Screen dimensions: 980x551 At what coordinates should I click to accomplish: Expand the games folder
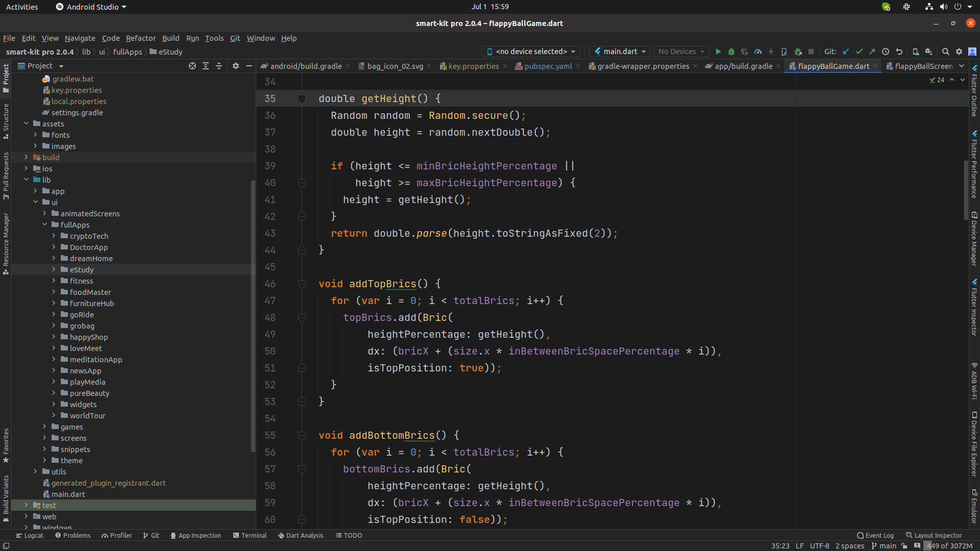click(44, 427)
